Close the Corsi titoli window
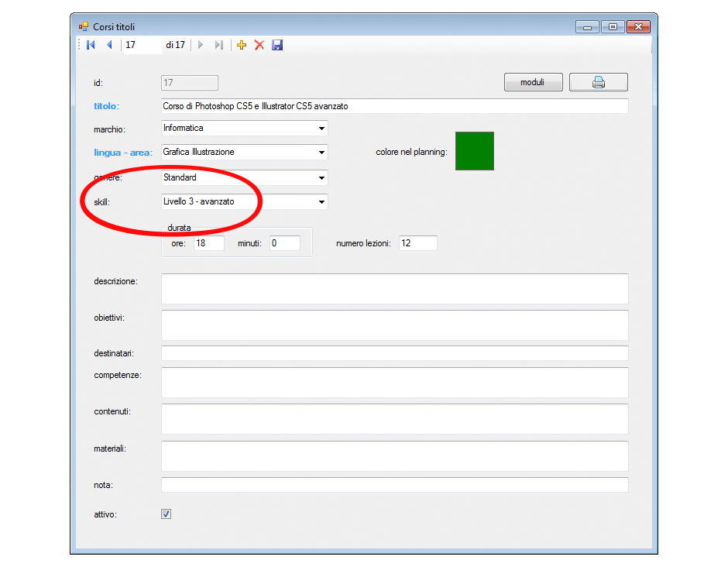Screen dimensions: 728x567 [638, 27]
